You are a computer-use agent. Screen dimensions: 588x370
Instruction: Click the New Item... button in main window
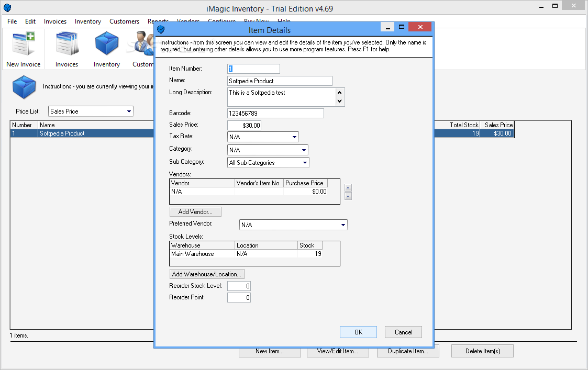[270, 352]
